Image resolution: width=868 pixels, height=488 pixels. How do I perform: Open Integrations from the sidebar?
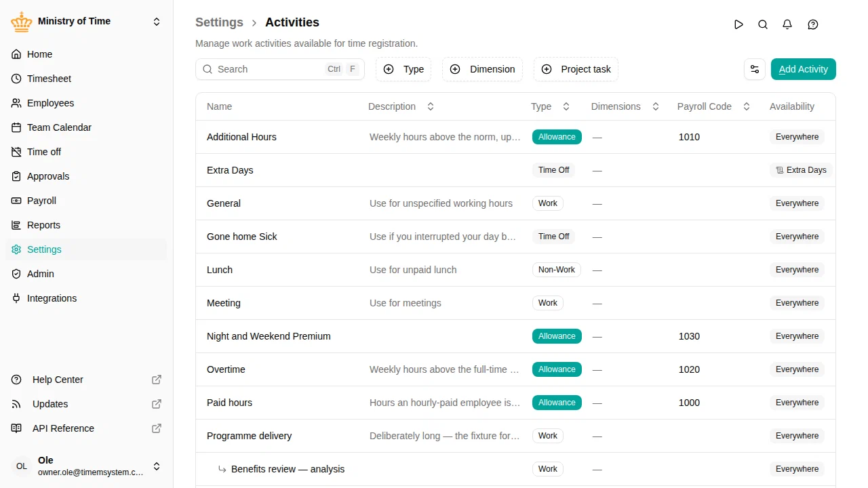click(x=86, y=298)
